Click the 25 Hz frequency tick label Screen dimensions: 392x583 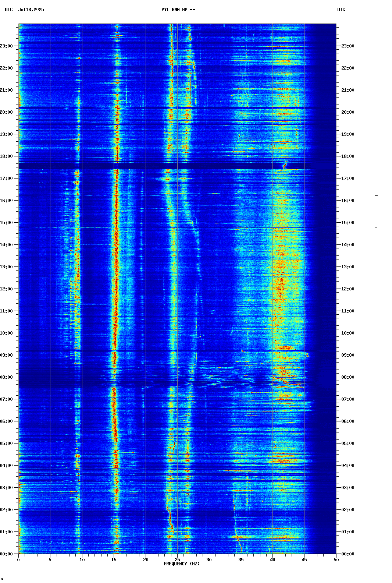click(x=177, y=560)
